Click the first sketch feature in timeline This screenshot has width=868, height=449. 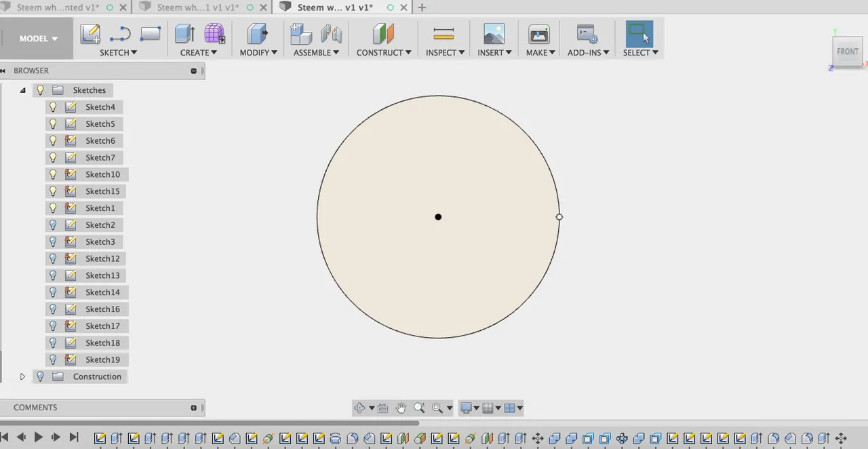pyautogui.click(x=100, y=438)
